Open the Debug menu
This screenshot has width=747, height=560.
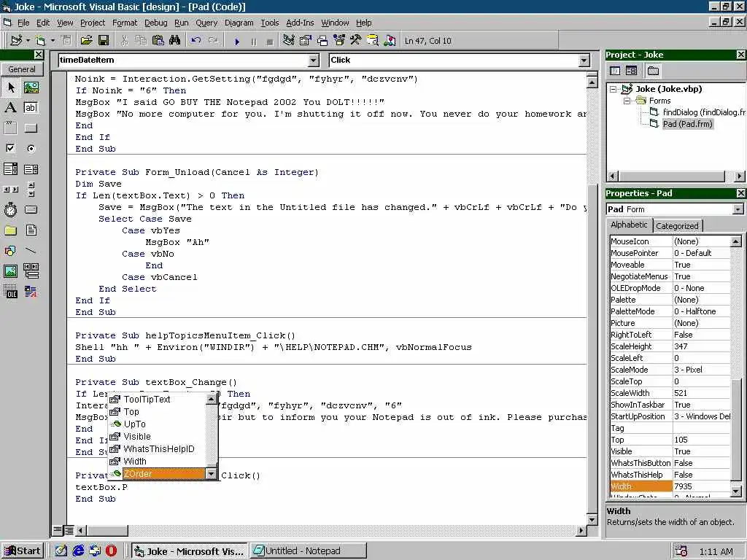[156, 23]
